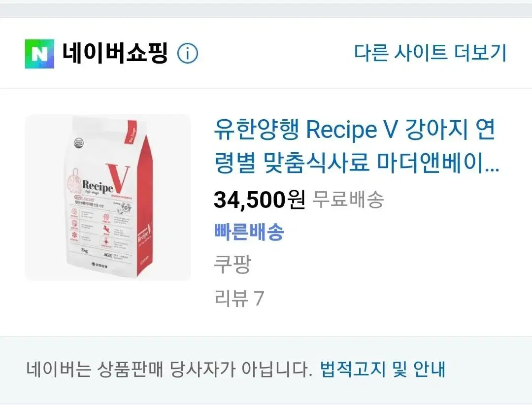Open the Recipe V dog food product image
Screen dimensions: 532x405
point(108,198)
